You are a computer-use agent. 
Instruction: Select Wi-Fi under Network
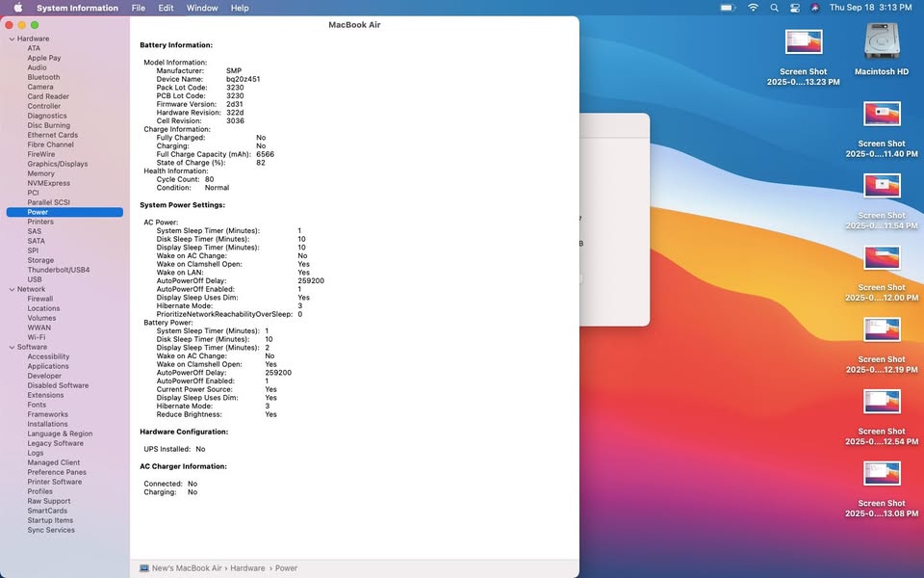(37, 337)
